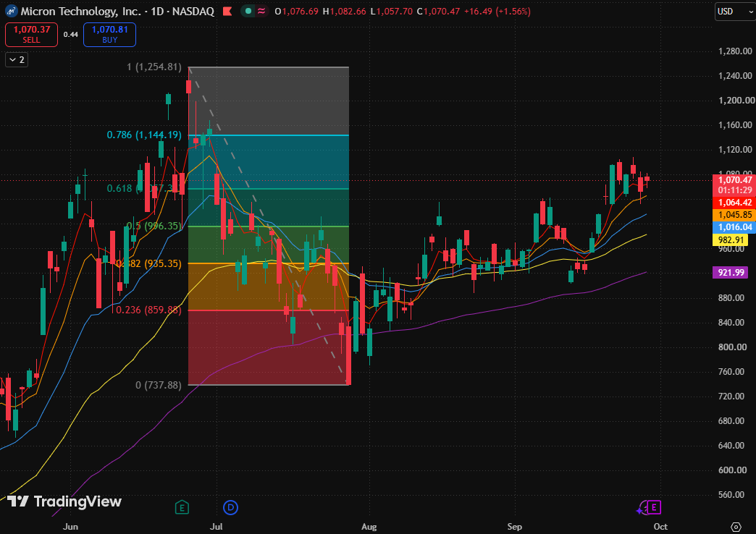Image resolution: width=756 pixels, height=534 pixels.
Task: Click the Low value 1,057.70
Action: 395,11
